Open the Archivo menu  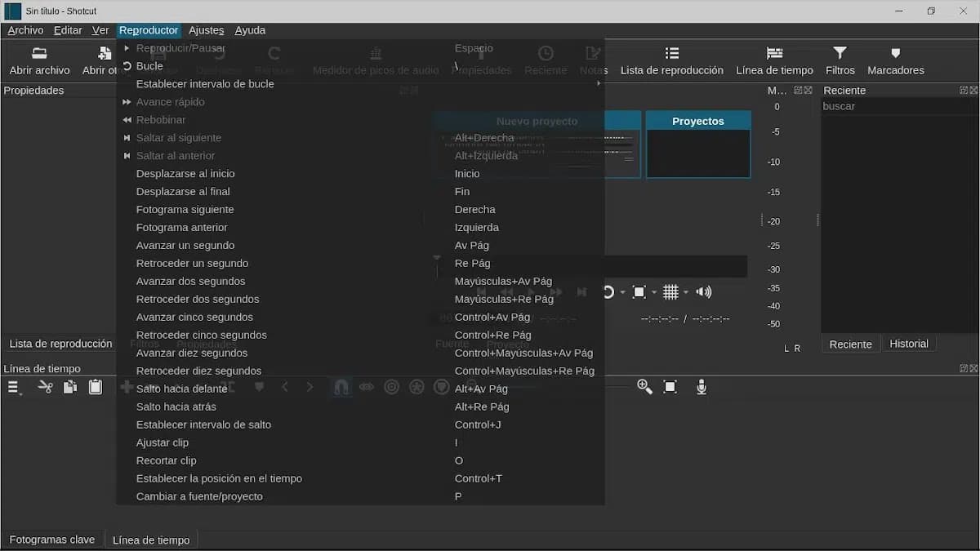25,30
